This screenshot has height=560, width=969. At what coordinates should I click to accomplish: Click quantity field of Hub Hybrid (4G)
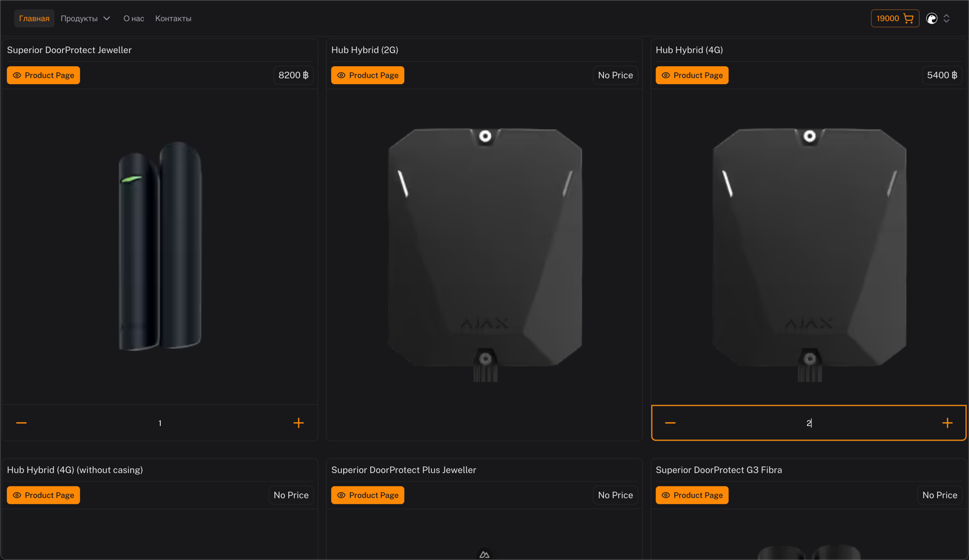[x=809, y=423]
